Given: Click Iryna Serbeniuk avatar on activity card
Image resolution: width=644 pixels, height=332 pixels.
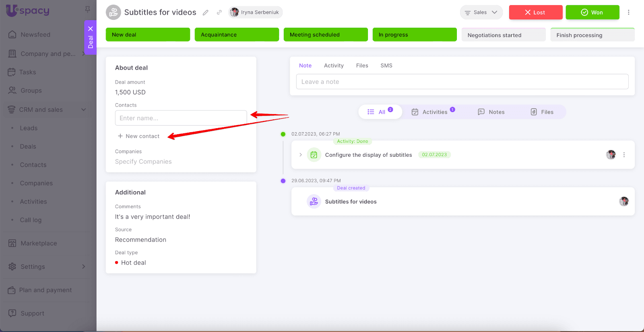Looking at the screenshot, I should (x=611, y=155).
